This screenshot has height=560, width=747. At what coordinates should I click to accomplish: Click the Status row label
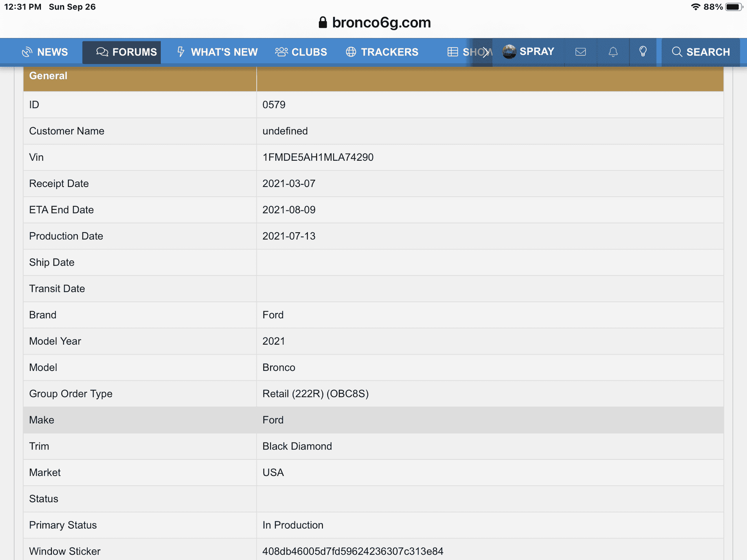[44, 499]
